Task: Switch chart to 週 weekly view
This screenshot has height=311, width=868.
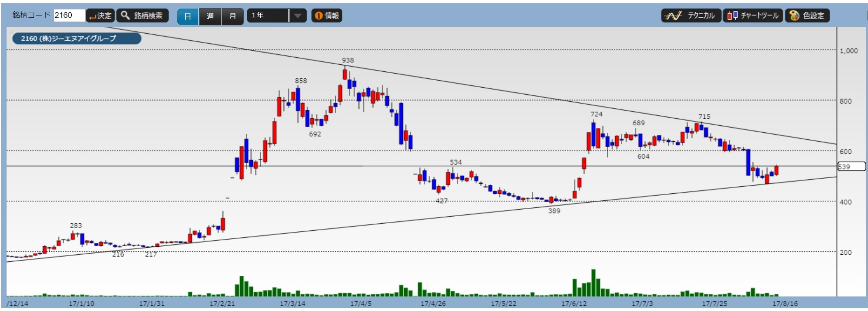Action: [210, 16]
